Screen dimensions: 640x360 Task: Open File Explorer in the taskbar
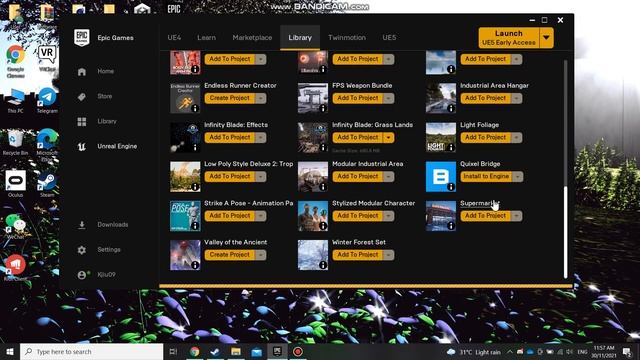click(236, 351)
